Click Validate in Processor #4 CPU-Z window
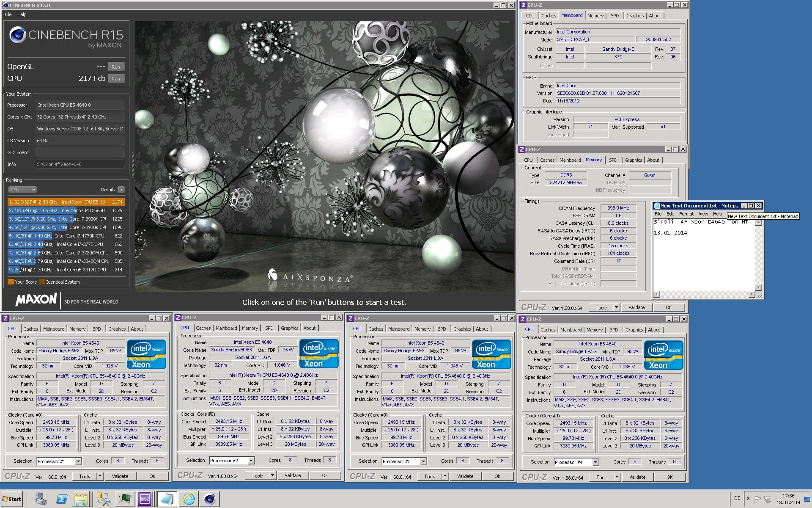This screenshot has height=508, width=812. pyautogui.click(x=637, y=477)
